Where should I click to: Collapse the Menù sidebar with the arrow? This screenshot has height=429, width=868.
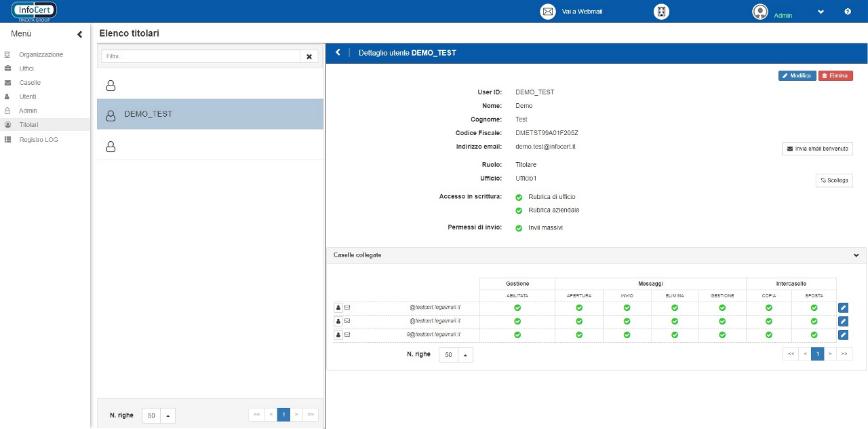(x=79, y=34)
